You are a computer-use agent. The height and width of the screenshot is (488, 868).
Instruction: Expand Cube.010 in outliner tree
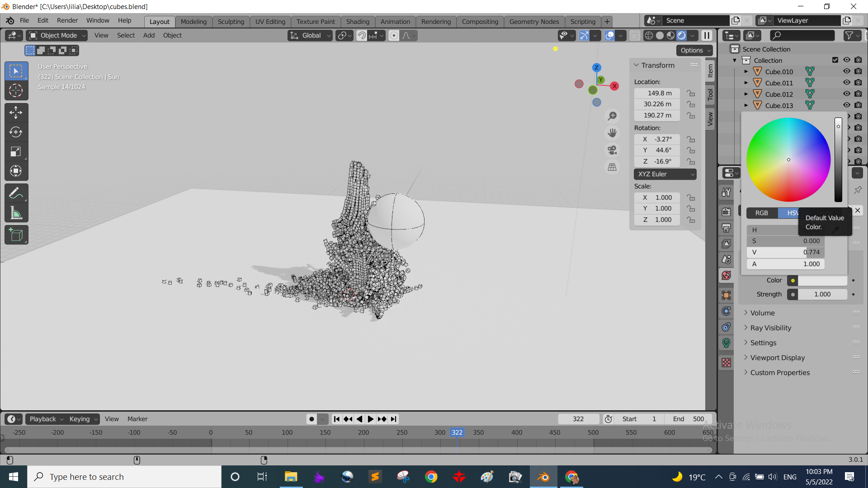tap(746, 71)
